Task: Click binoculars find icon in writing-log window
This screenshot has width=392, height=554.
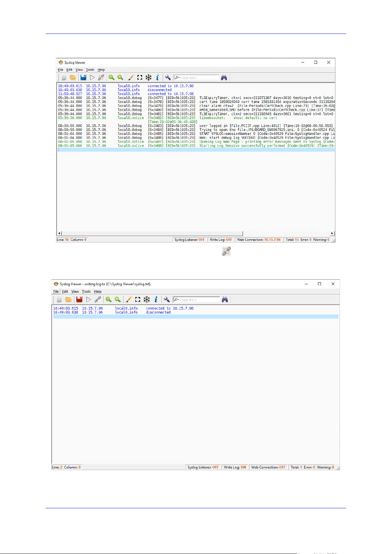Action: coord(225,299)
